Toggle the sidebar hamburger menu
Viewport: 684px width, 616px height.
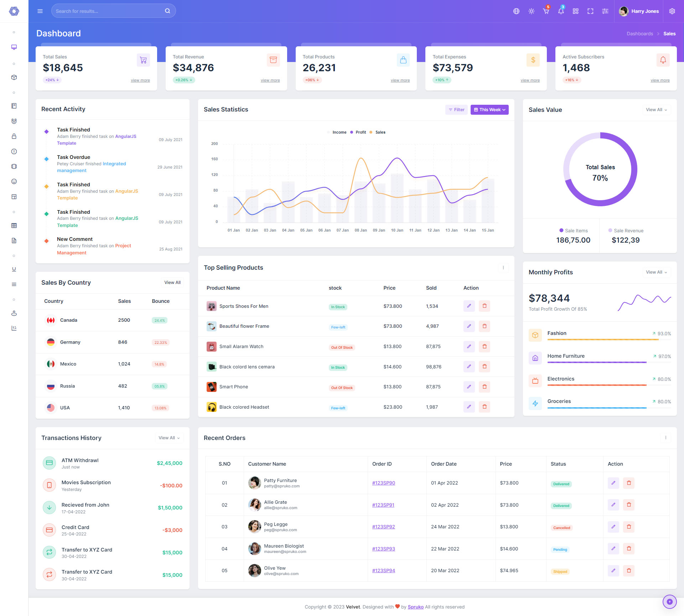(40, 11)
